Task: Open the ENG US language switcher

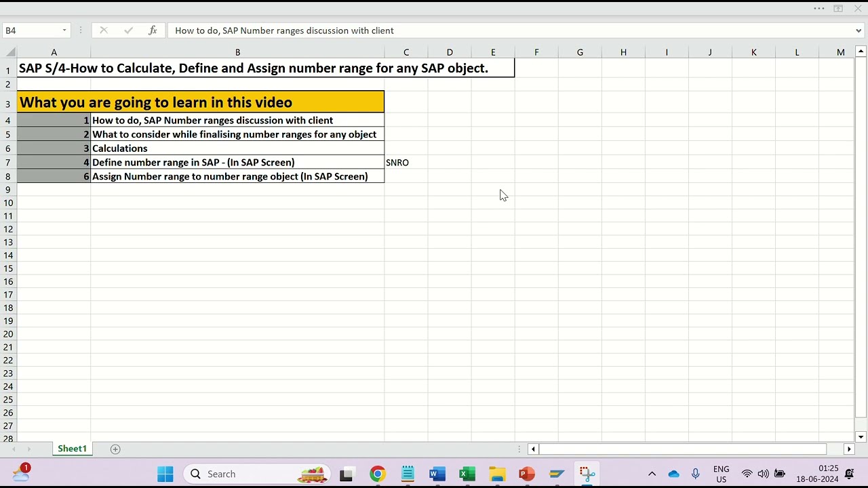Action: coord(722,474)
